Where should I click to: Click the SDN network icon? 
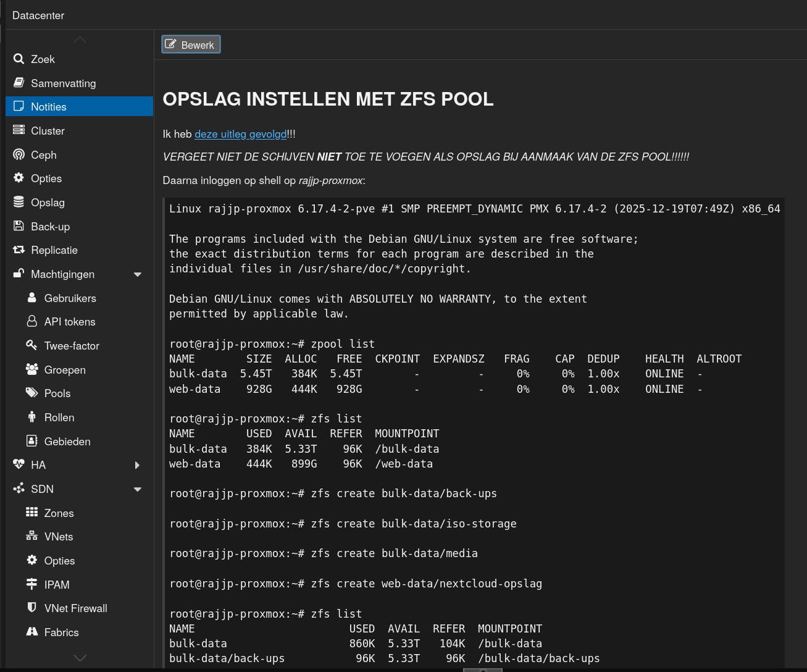(x=19, y=489)
